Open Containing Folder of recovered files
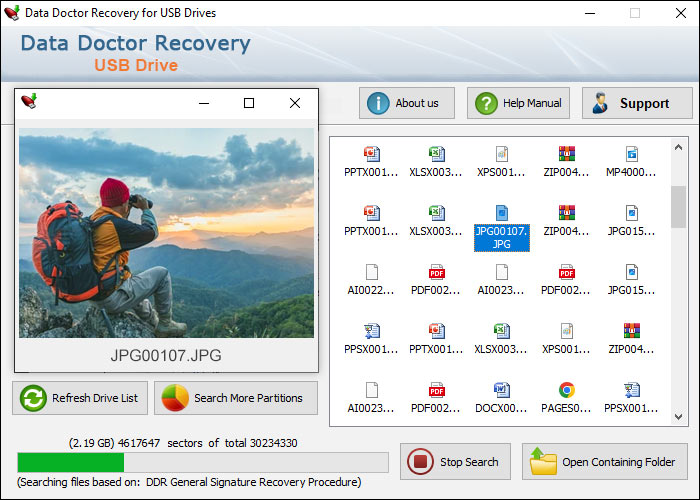 605,462
